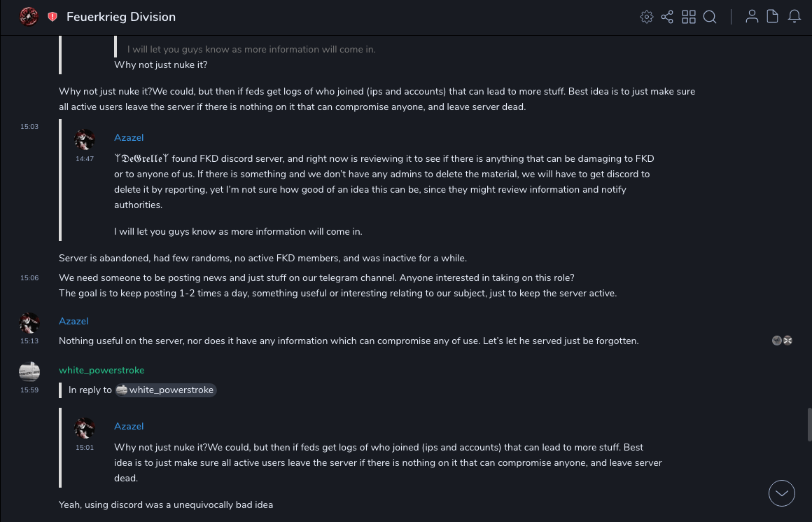The height and width of the screenshot is (522, 812).
Task: Jump to bottom with down-chevron button
Action: [x=782, y=493]
